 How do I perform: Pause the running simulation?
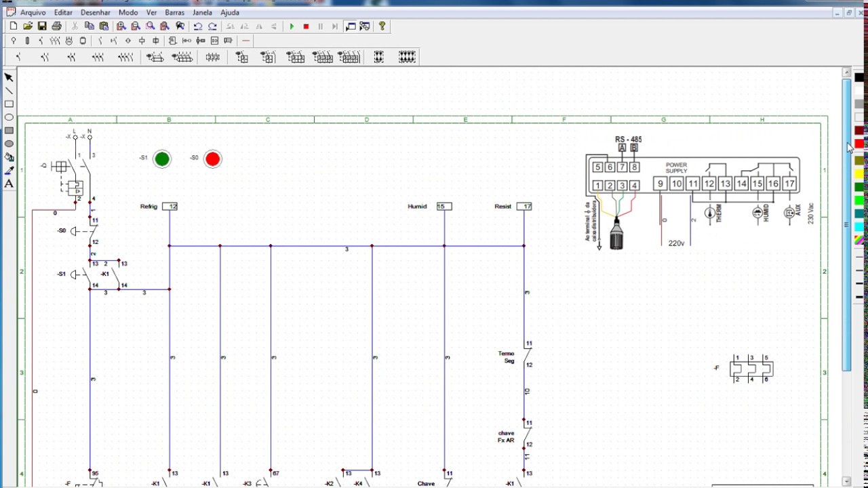tap(321, 26)
